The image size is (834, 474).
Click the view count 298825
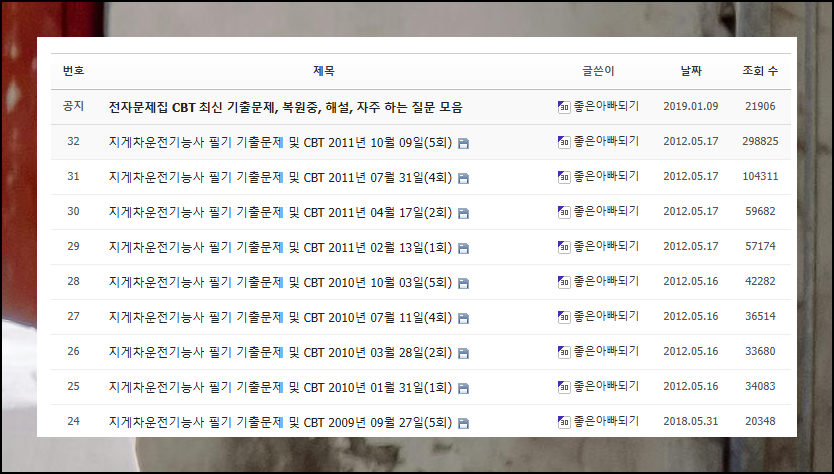(x=760, y=142)
